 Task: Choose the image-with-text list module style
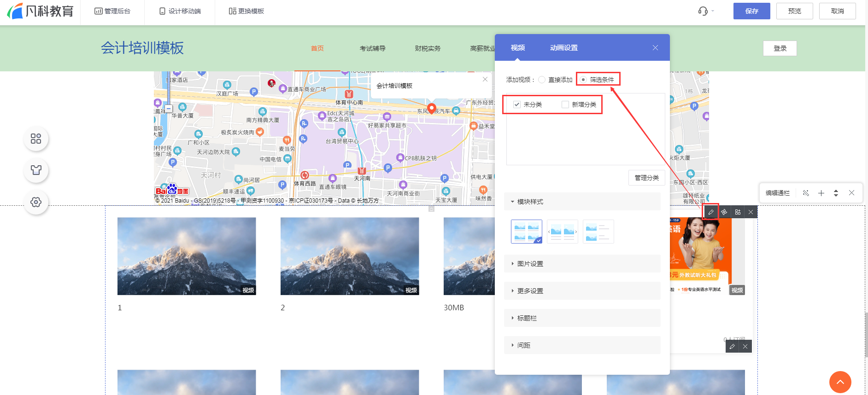[598, 232]
